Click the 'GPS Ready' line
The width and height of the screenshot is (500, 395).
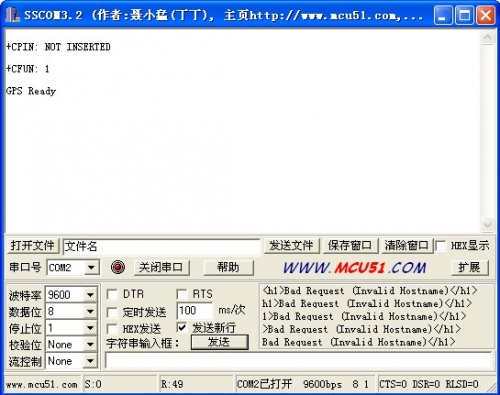[31, 91]
